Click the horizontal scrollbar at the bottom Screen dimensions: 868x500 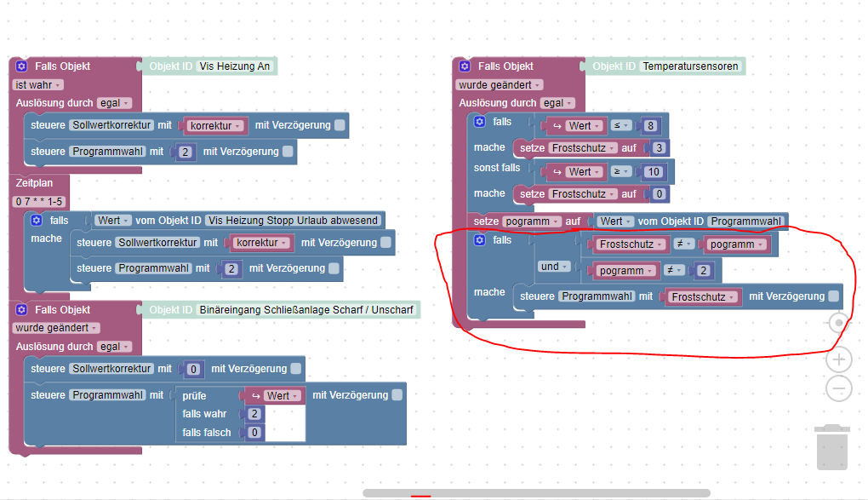tap(536, 493)
